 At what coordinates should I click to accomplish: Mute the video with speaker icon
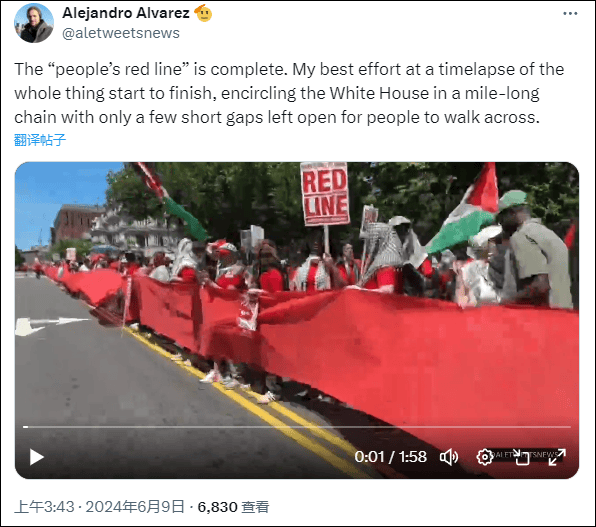click(x=449, y=457)
